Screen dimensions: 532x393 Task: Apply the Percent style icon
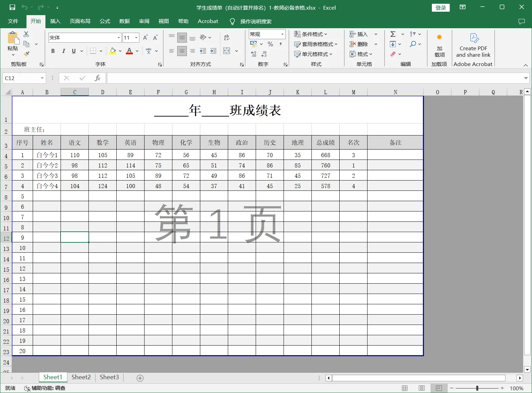point(270,44)
